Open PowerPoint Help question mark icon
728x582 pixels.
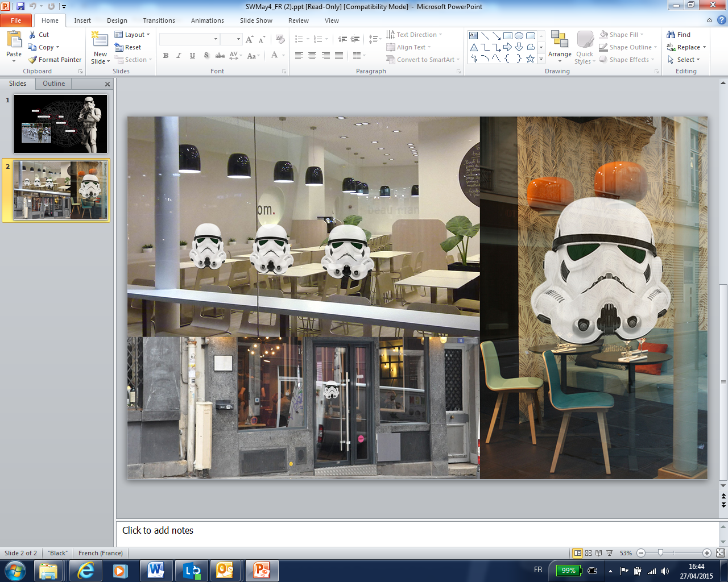(721, 20)
